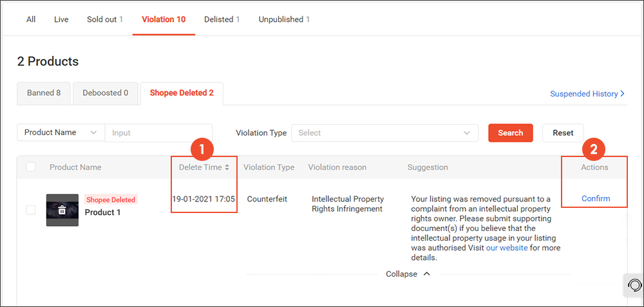Viewport: 644px width, 307px height.
Task: Click Confirm in the Actions column
Action: tap(596, 198)
